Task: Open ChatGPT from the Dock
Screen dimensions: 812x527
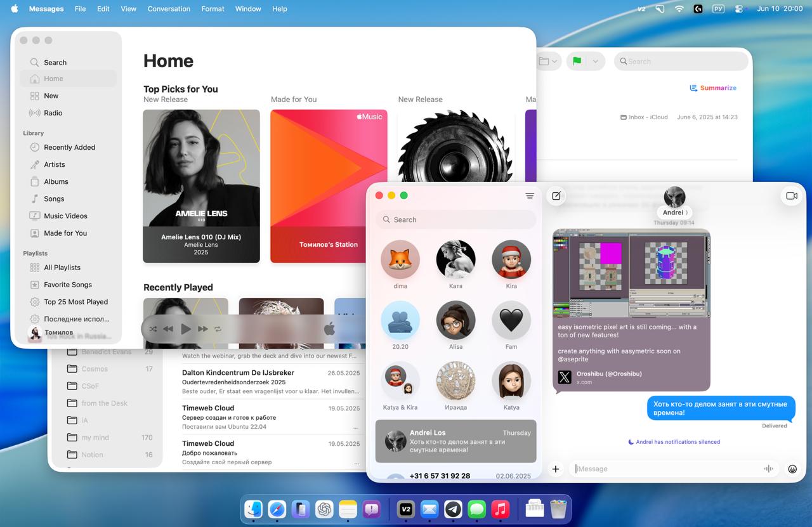Action: click(x=324, y=509)
